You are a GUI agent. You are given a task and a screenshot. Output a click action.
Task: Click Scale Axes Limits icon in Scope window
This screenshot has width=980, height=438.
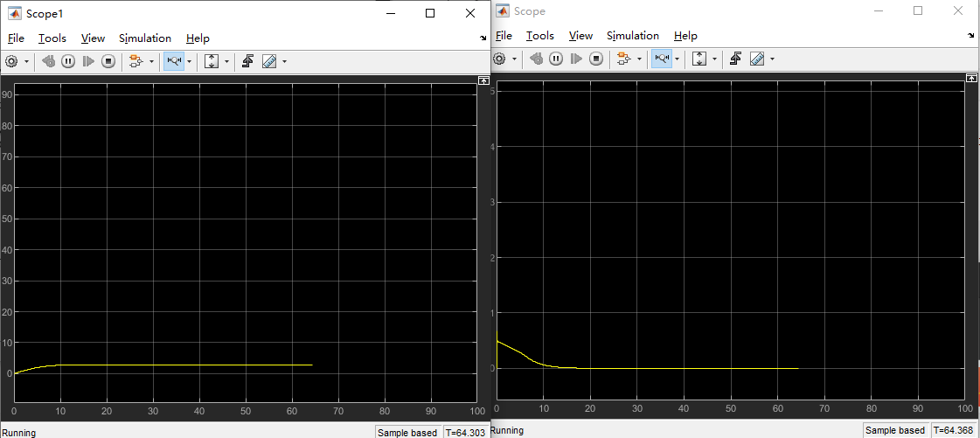click(699, 59)
